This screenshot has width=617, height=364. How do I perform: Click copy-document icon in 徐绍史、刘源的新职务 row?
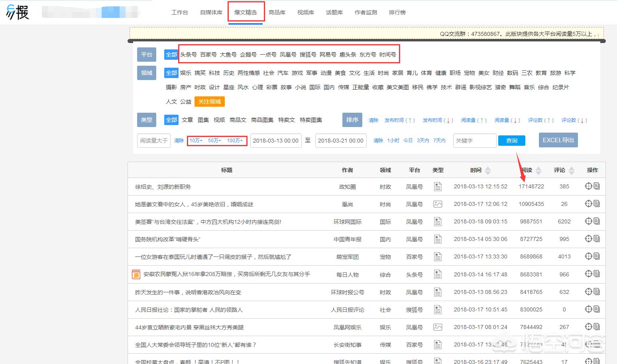597,186
